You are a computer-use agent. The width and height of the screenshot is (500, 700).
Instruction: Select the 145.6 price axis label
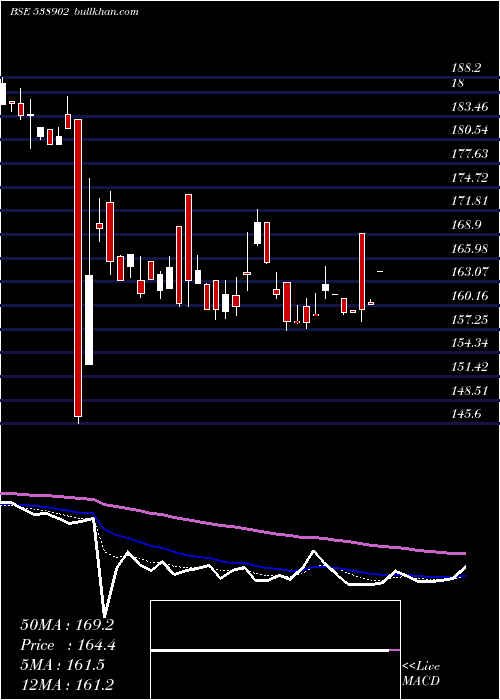pyautogui.click(x=467, y=414)
